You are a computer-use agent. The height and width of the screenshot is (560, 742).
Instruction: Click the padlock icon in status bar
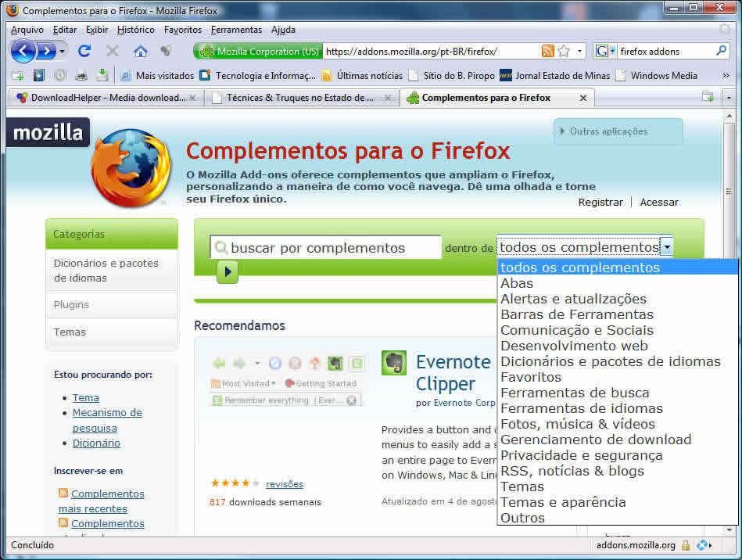coord(686,545)
